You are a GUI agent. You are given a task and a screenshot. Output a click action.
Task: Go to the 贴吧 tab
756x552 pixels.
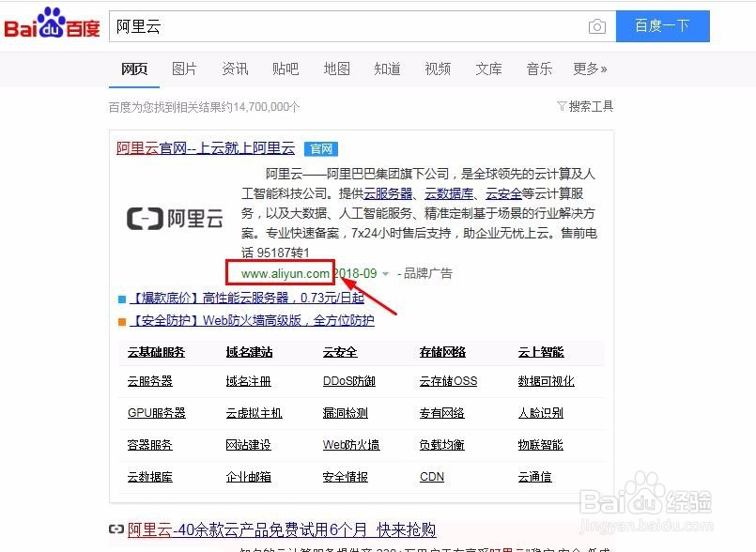pyautogui.click(x=285, y=69)
